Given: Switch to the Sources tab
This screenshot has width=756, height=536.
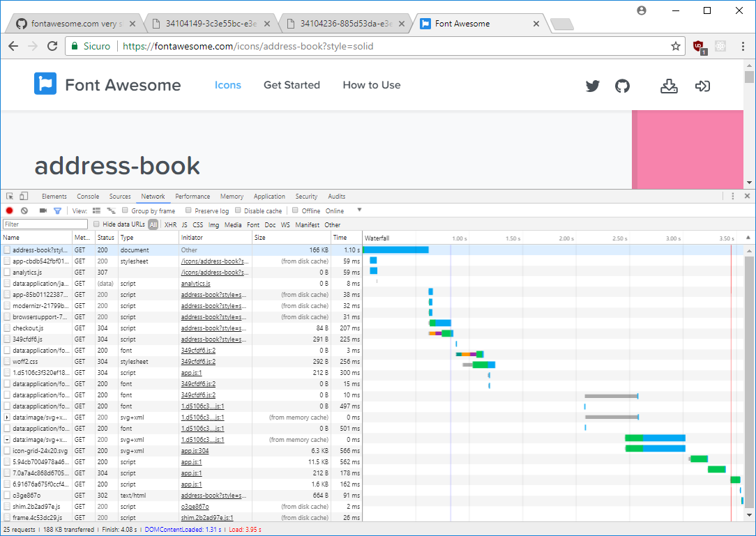Looking at the screenshot, I should [x=120, y=196].
